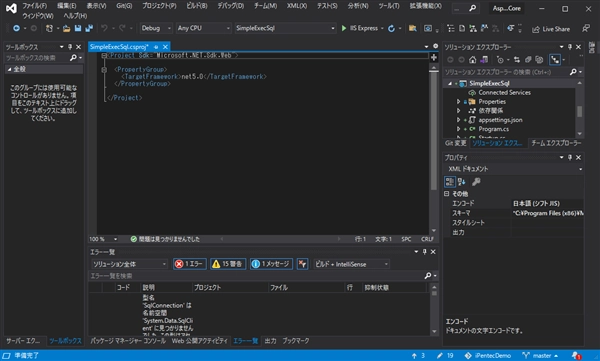The image size is (600, 361).
Task: Switch to the パッケージ マネージャー コンソール tab
Action: pyautogui.click(x=128, y=341)
